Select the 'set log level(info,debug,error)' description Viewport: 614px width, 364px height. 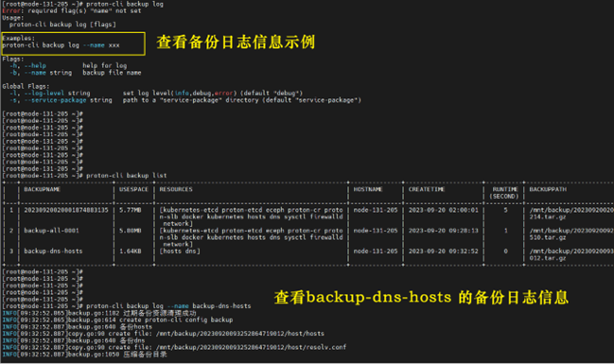[180, 94]
